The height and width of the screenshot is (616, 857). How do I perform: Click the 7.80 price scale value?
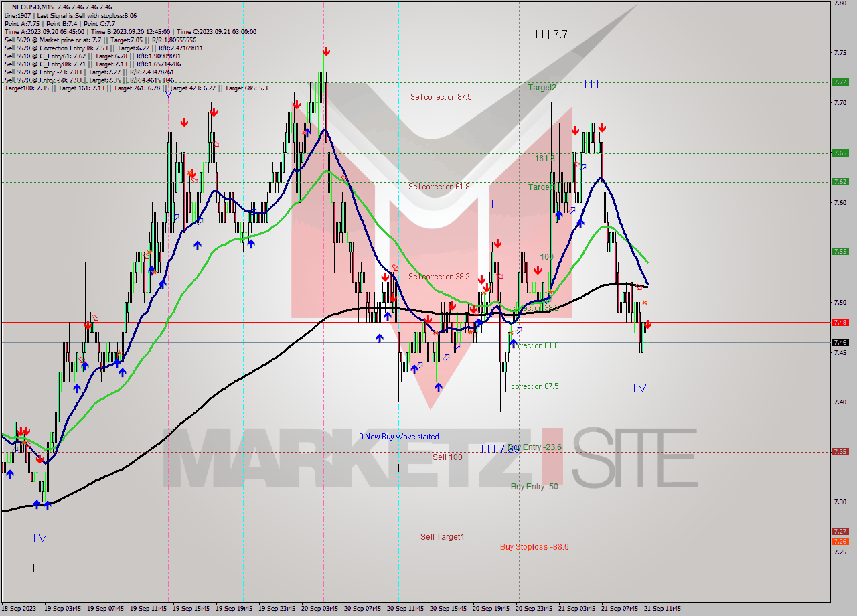point(840,3)
